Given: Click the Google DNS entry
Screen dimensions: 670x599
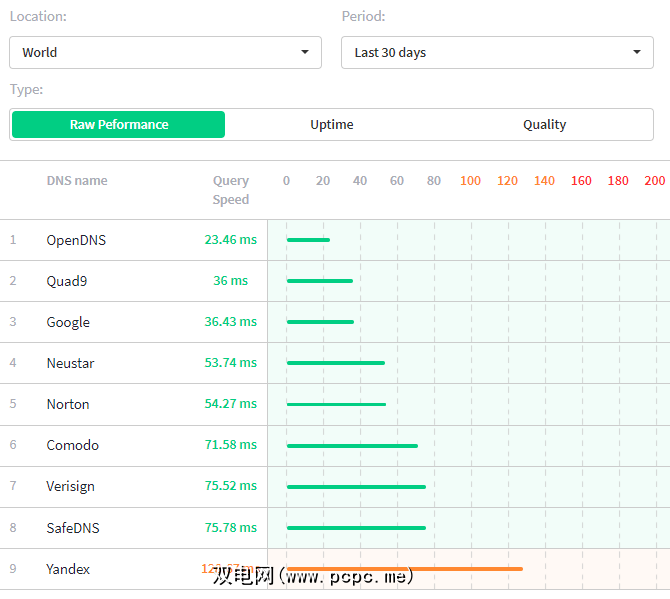Looking at the screenshot, I should (68, 322).
